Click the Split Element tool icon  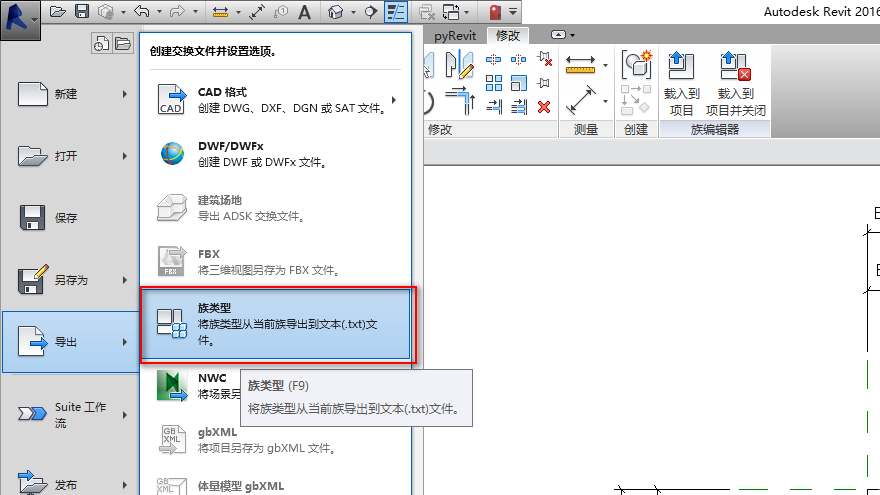pos(493,59)
